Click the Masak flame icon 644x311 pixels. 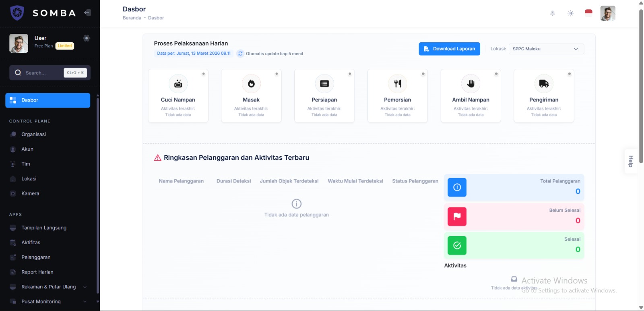click(x=251, y=84)
